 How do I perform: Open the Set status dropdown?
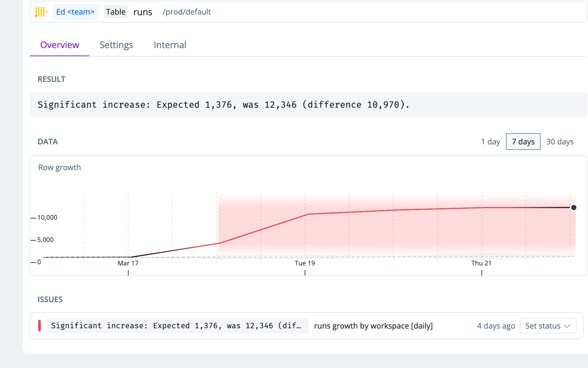548,326
